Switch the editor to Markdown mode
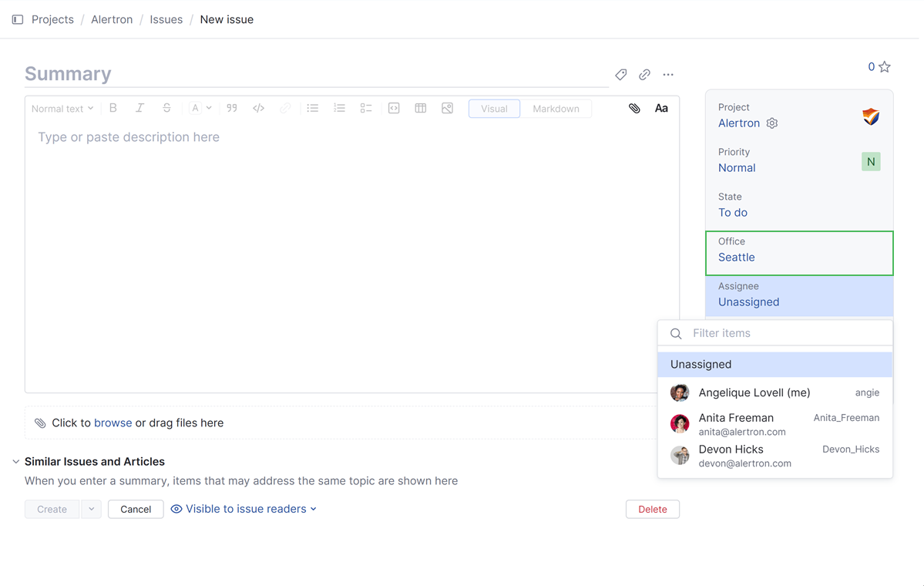Image resolution: width=924 pixels, height=586 pixels. pyautogui.click(x=556, y=109)
